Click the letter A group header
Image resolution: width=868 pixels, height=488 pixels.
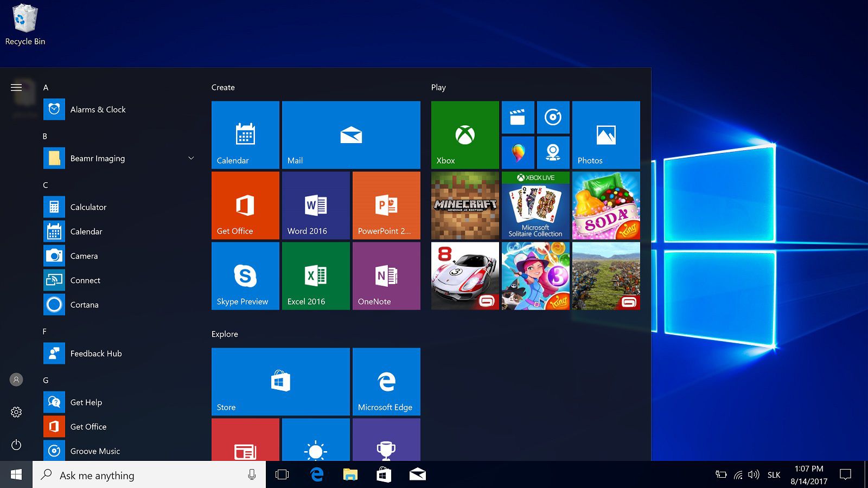pos(46,87)
